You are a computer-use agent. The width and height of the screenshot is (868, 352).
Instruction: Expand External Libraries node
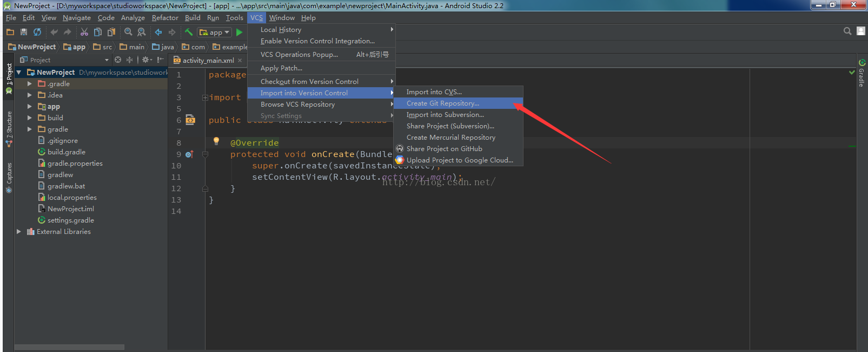click(19, 232)
